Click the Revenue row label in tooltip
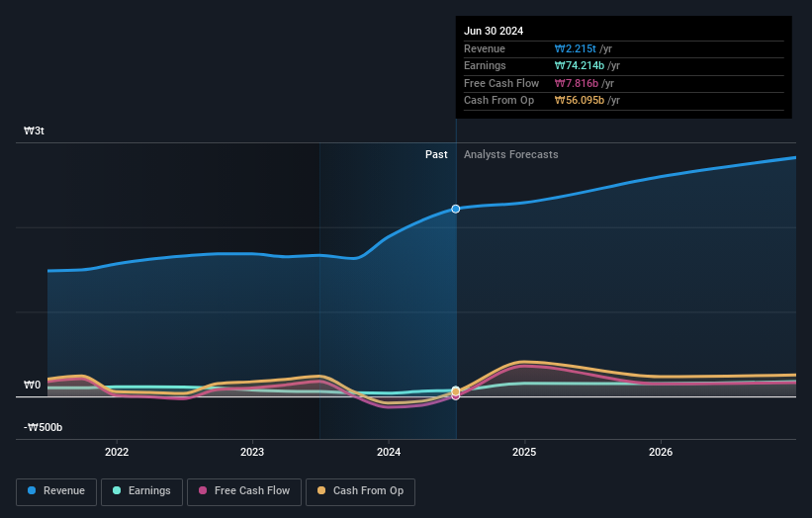This screenshot has width=812, height=518. [485, 48]
